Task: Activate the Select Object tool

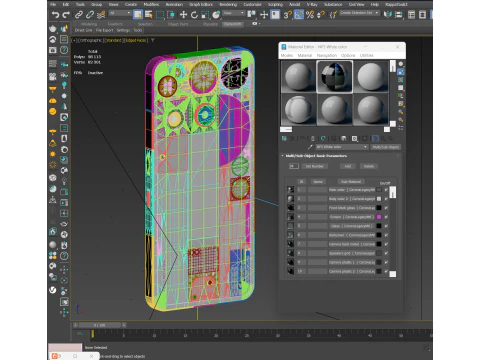Action: [138, 14]
